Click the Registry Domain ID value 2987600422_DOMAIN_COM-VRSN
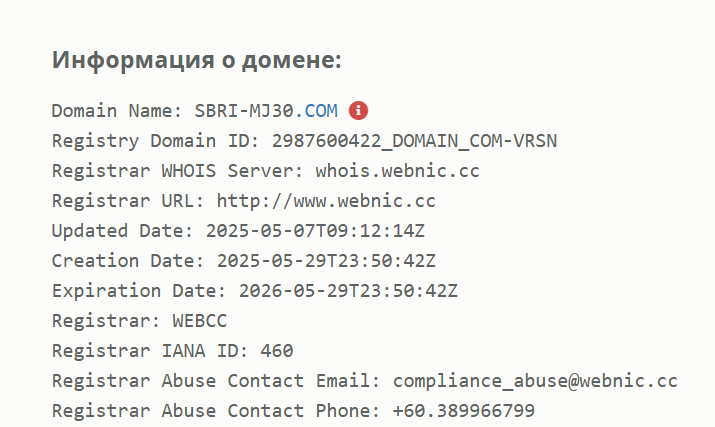This screenshot has height=427, width=715. click(414, 141)
